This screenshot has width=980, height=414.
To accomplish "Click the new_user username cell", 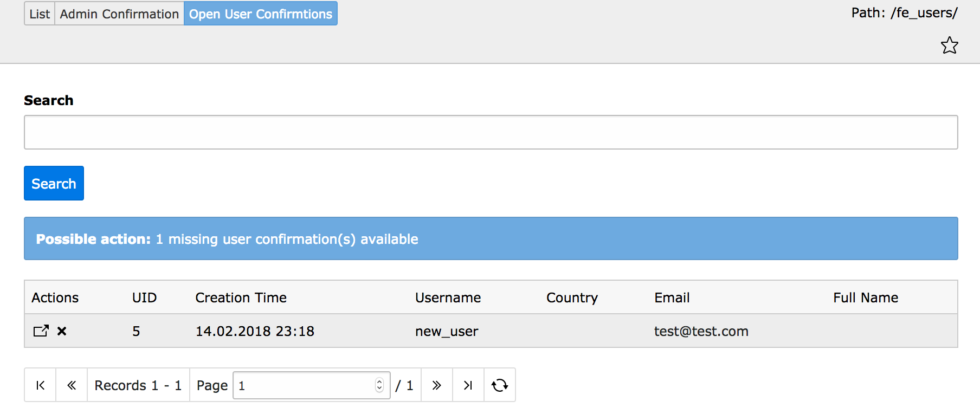I will coord(447,331).
